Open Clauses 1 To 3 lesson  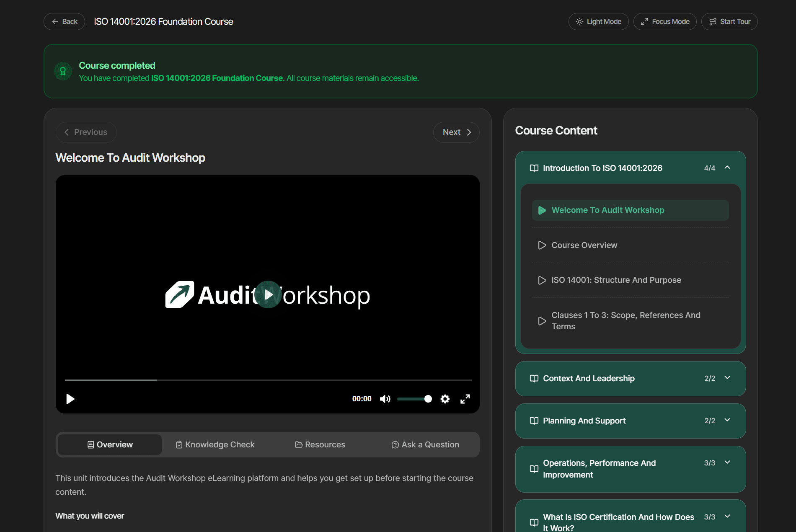(x=630, y=321)
